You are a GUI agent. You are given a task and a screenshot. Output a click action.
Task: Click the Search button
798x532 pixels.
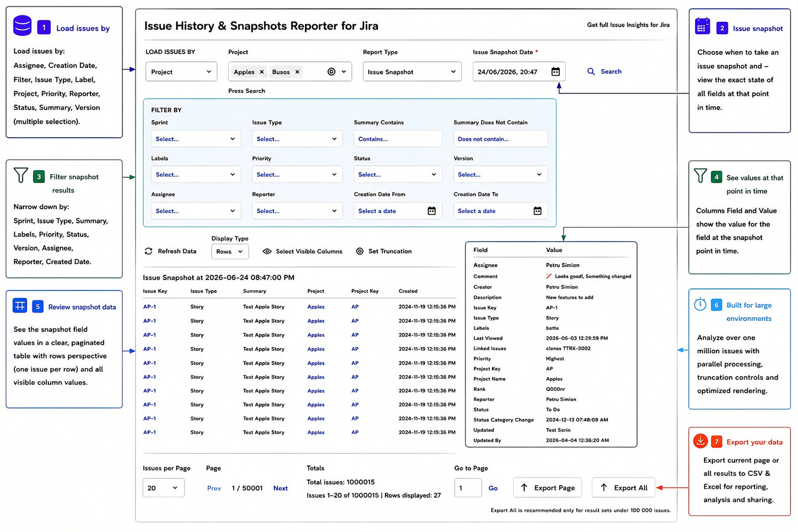coord(604,72)
